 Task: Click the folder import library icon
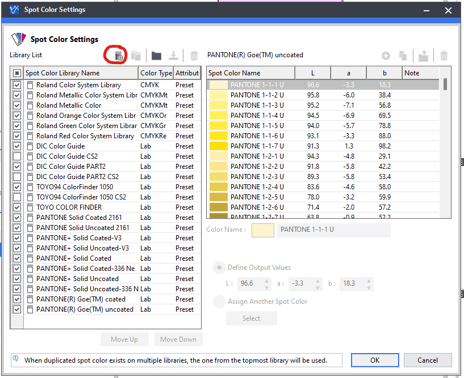point(156,55)
